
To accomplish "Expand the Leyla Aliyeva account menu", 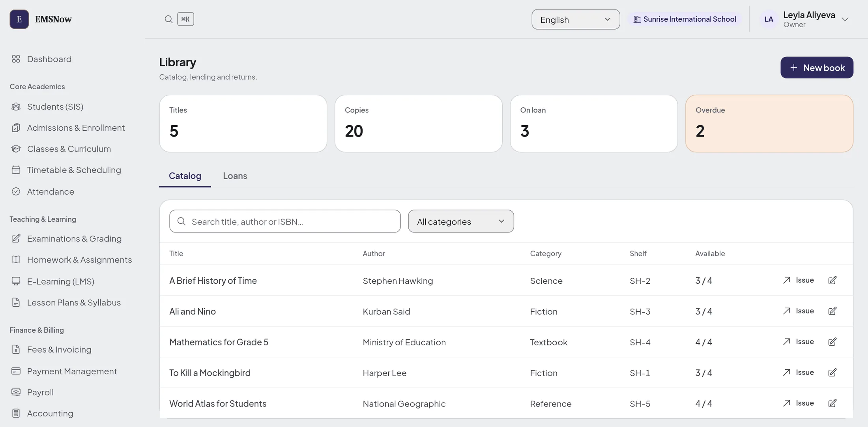I will (x=805, y=19).
